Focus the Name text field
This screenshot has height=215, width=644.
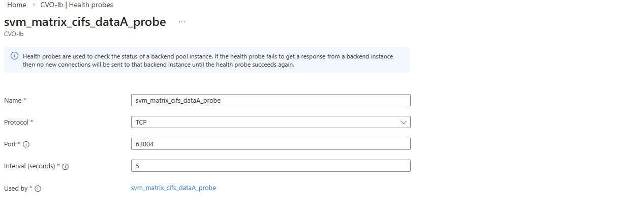(x=270, y=100)
